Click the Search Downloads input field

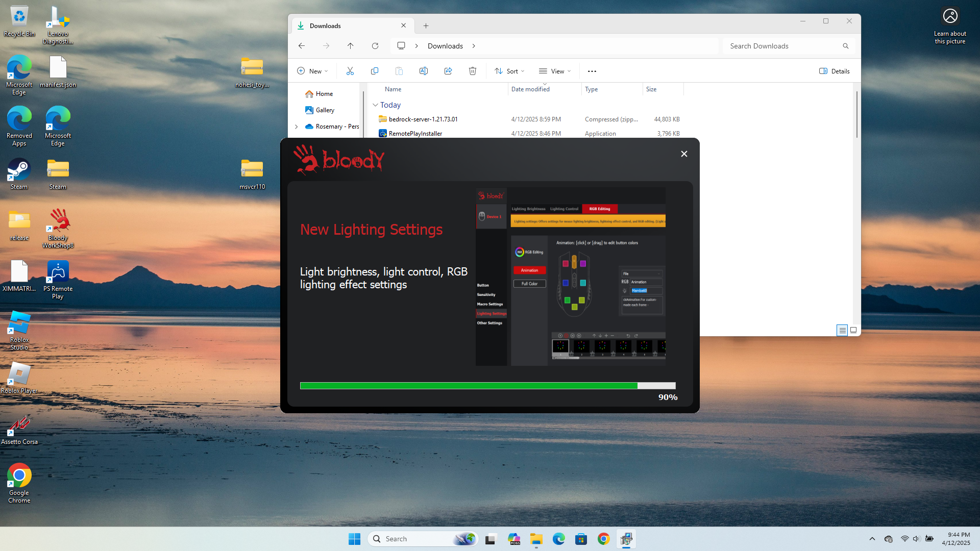789,46
